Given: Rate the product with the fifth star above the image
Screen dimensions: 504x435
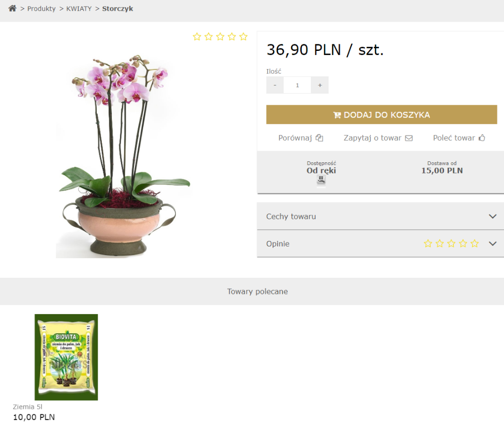Looking at the screenshot, I should coord(243,37).
